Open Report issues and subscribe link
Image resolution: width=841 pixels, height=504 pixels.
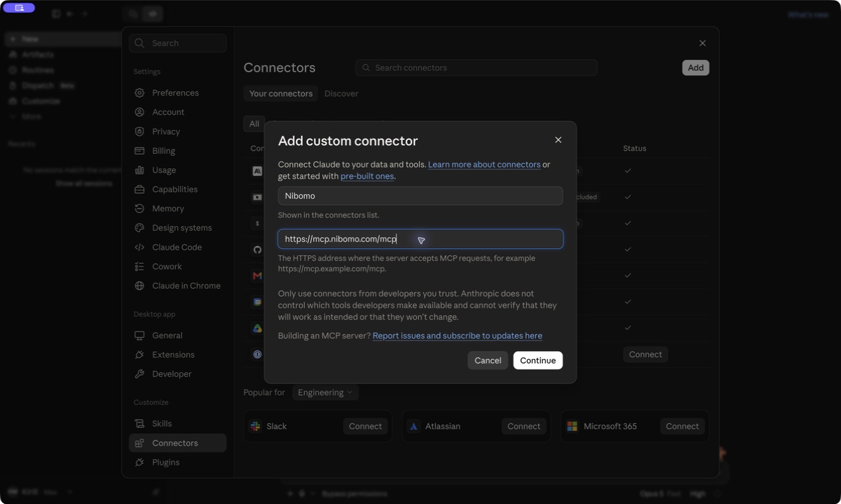[x=457, y=335]
